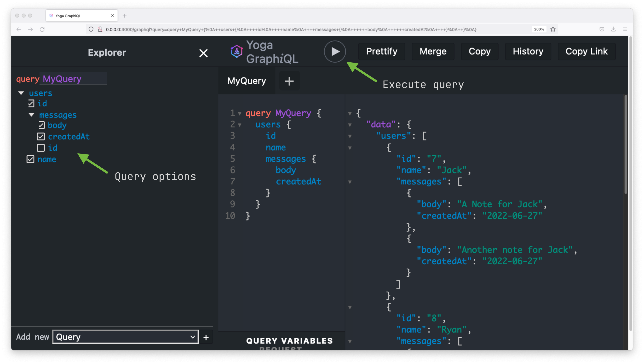The width and height of the screenshot is (644, 364).
Task: Click the shield icon in address bar
Action: (x=91, y=29)
